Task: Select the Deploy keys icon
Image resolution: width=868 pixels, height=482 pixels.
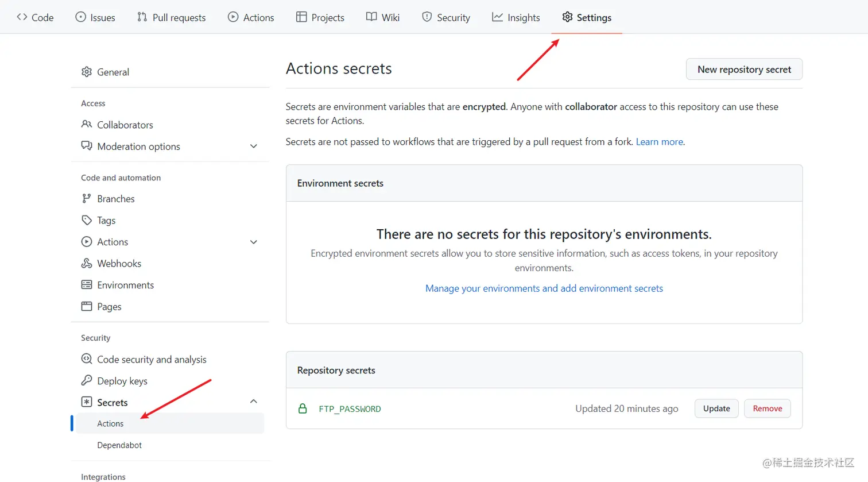Action: coord(86,380)
